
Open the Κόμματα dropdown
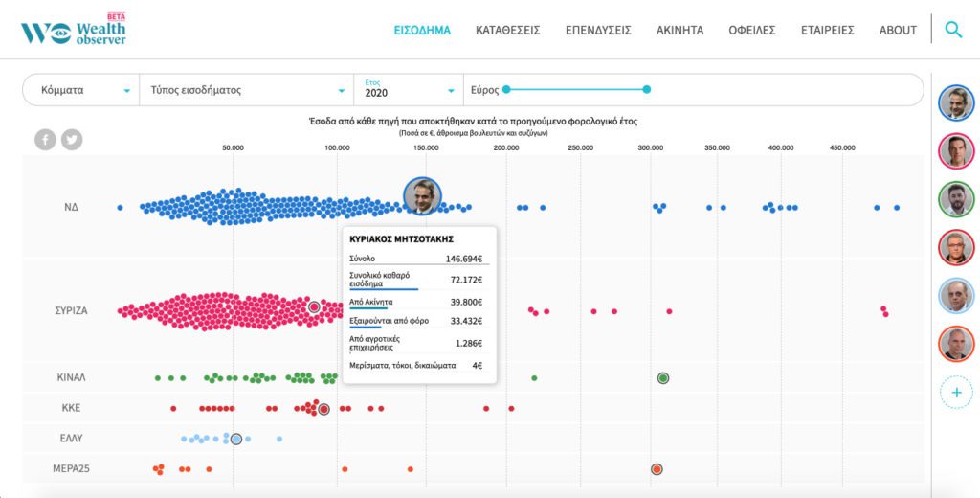[81, 90]
